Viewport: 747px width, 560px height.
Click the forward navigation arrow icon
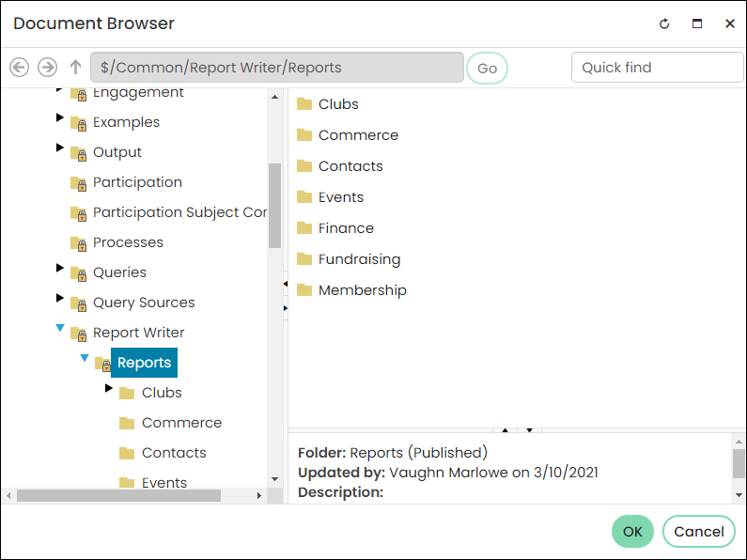coord(47,67)
